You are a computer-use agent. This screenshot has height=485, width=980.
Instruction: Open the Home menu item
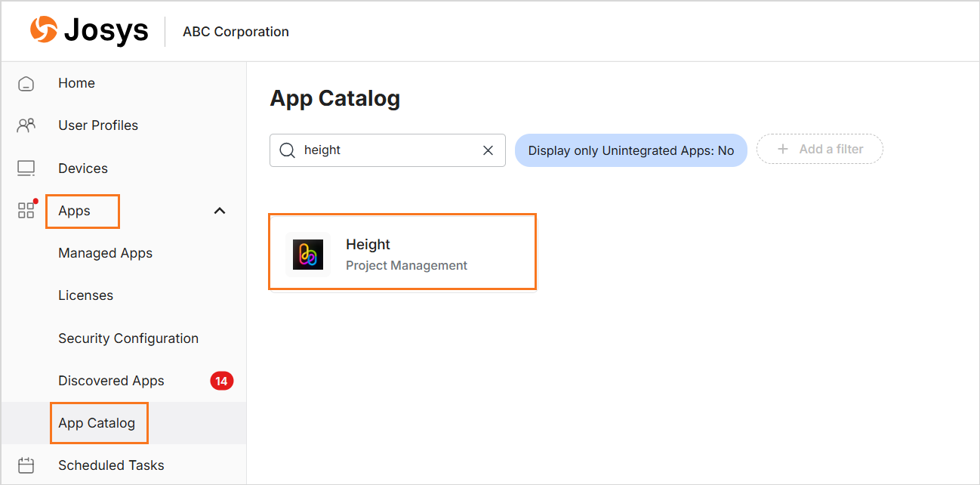[76, 83]
